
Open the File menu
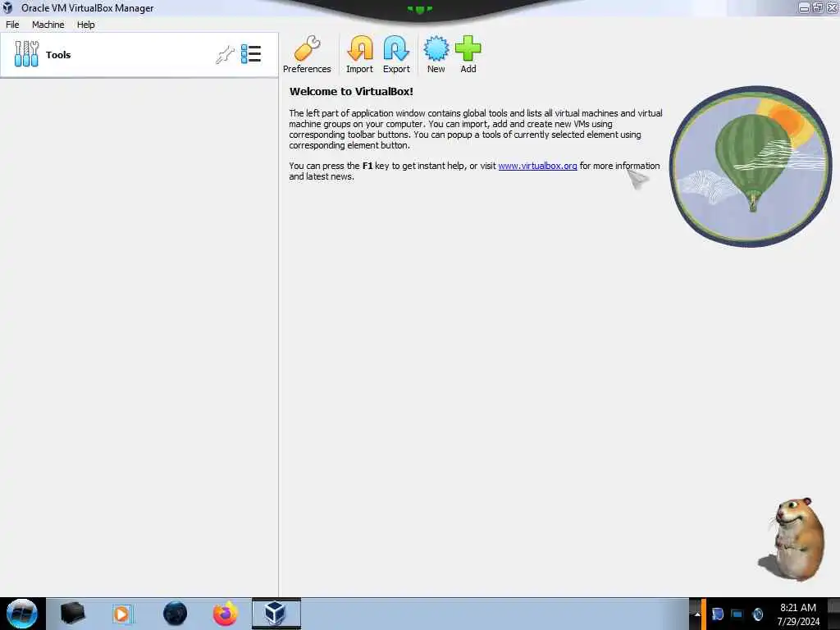click(12, 25)
